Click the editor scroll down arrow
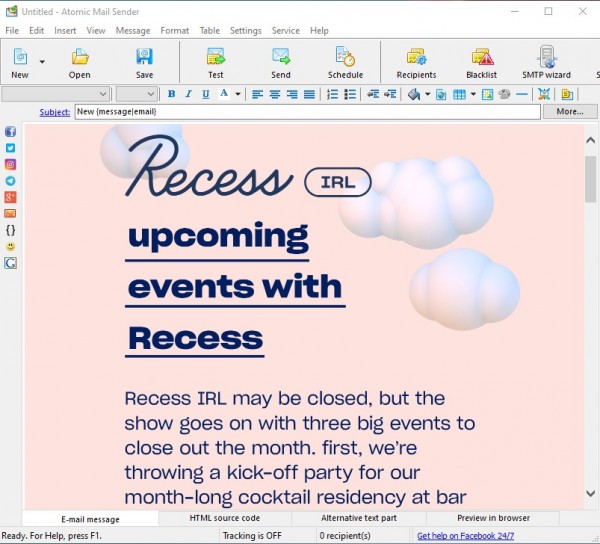 (x=590, y=494)
